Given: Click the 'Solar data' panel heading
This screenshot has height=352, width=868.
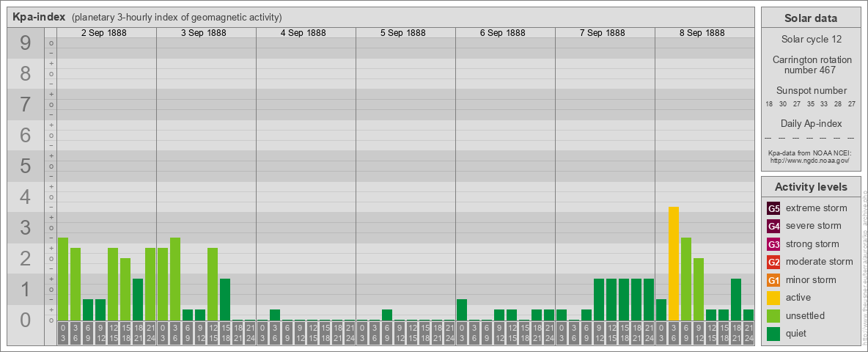Looking at the screenshot, I should (810, 18).
